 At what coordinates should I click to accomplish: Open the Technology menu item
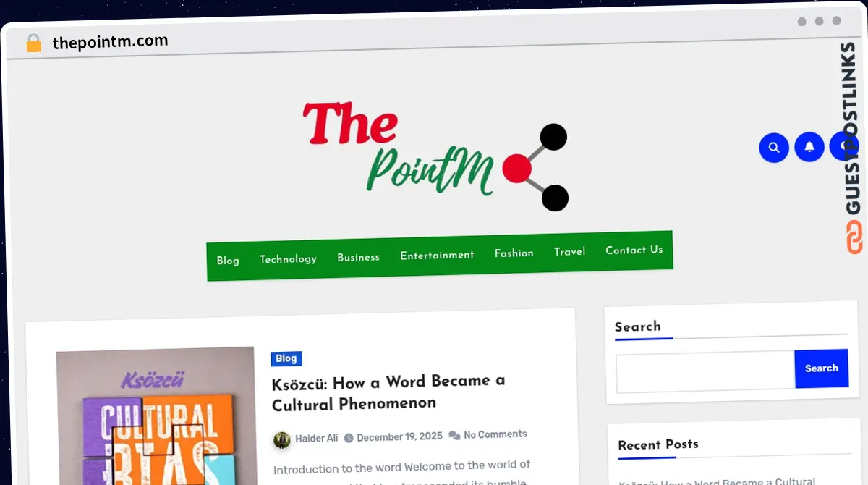pos(288,258)
